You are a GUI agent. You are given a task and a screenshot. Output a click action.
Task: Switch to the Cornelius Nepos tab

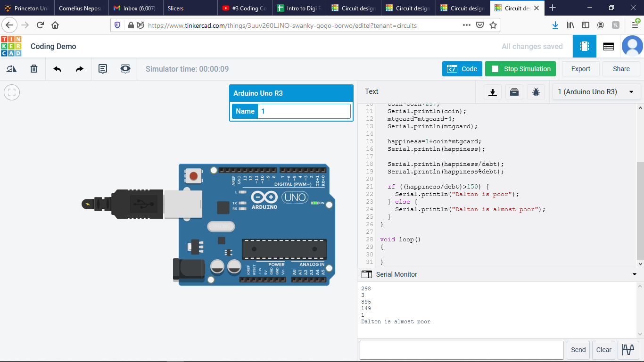tap(81, 8)
